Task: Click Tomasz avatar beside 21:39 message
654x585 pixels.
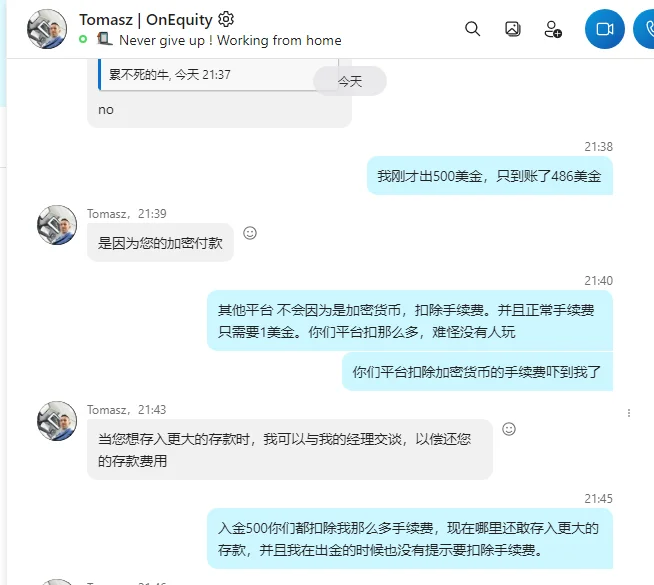Action: pos(57,225)
